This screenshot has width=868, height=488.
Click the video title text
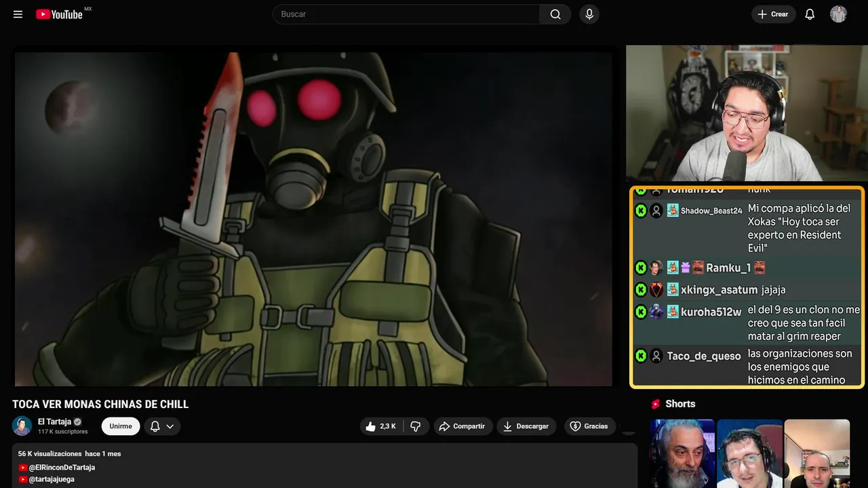coord(100,405)
